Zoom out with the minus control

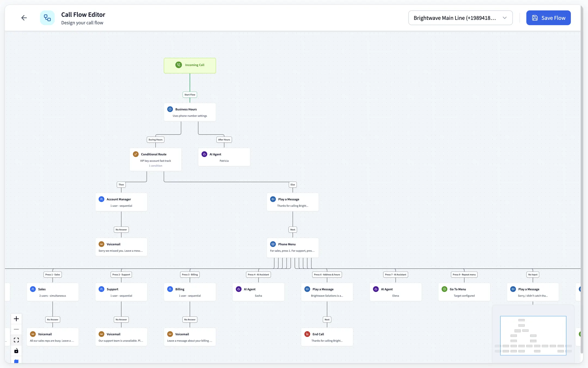[16, 329]
